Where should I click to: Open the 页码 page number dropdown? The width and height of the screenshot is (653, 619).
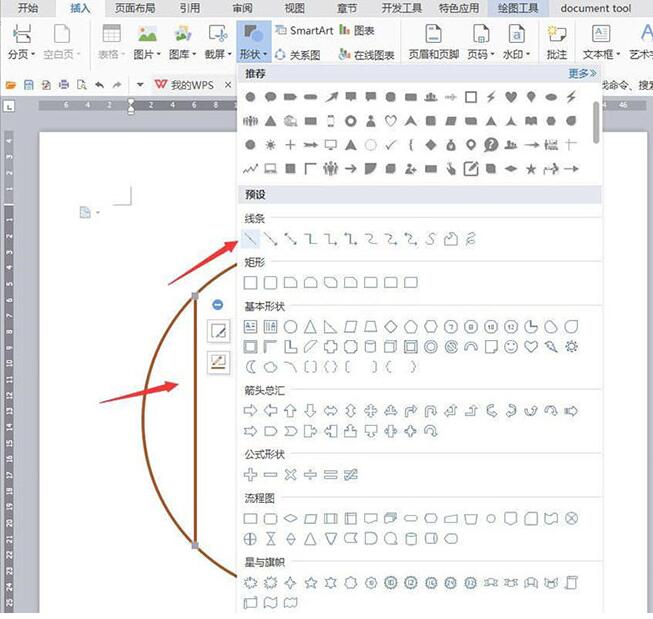pyautogui.click(x=481, y=42)
